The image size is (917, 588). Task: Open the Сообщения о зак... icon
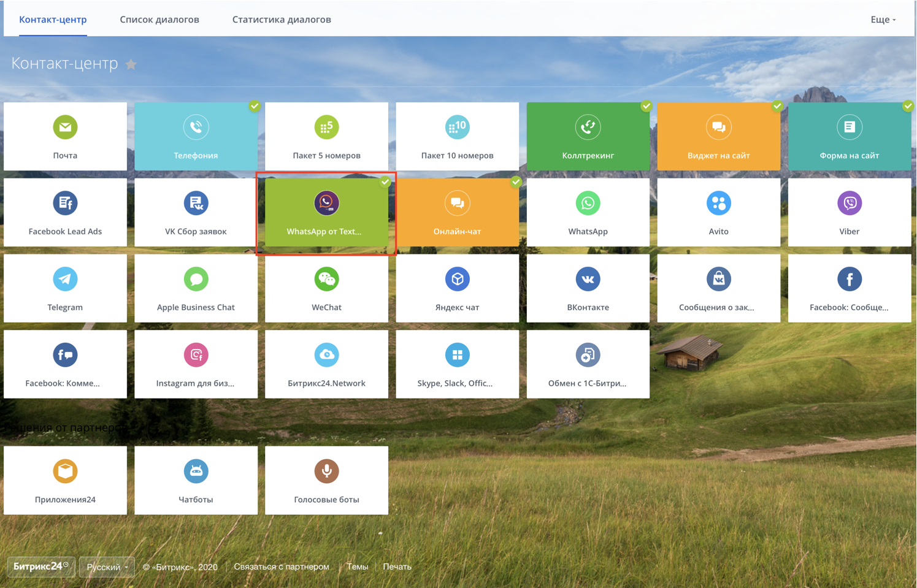point(718,279)
